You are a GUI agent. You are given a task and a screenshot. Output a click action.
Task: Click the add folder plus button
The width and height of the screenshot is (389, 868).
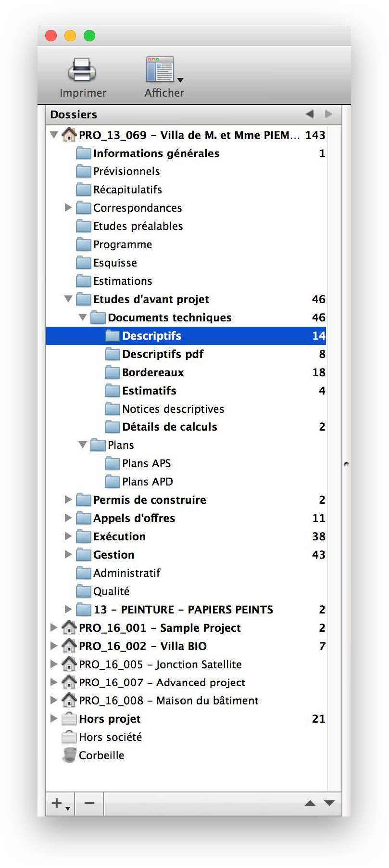coord(60,803)
